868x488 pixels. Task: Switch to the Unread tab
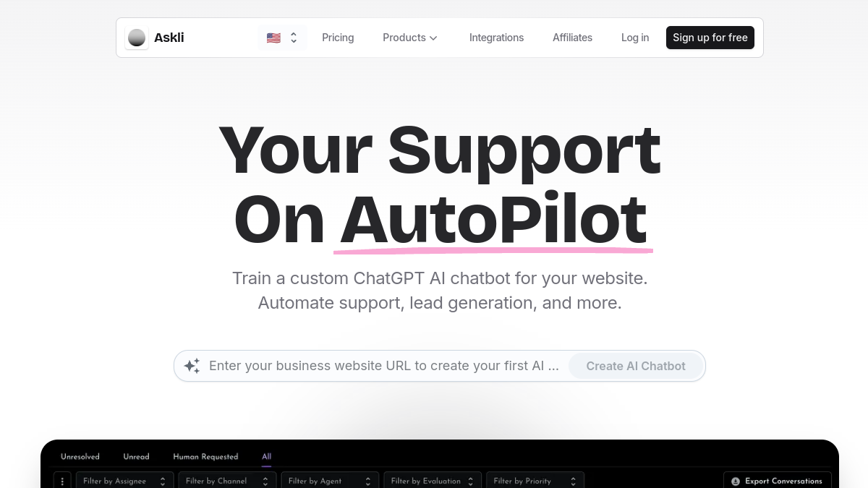tap(136, 457)
